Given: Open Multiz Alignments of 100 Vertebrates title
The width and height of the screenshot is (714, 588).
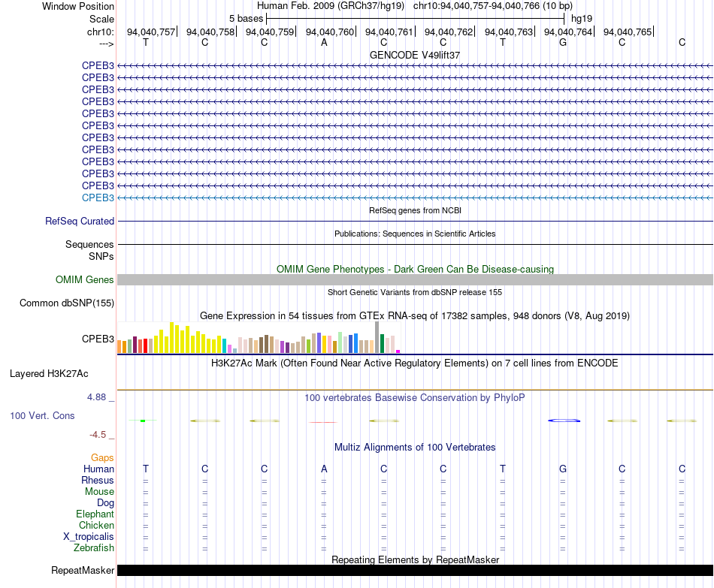Looking at the screenshot, I should (415, 448).
